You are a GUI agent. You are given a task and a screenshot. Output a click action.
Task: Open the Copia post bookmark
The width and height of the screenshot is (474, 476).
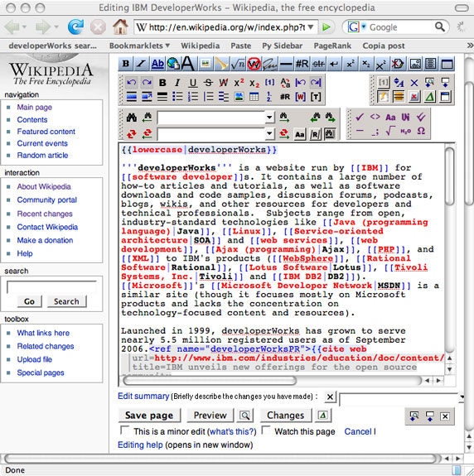(384, 46)
